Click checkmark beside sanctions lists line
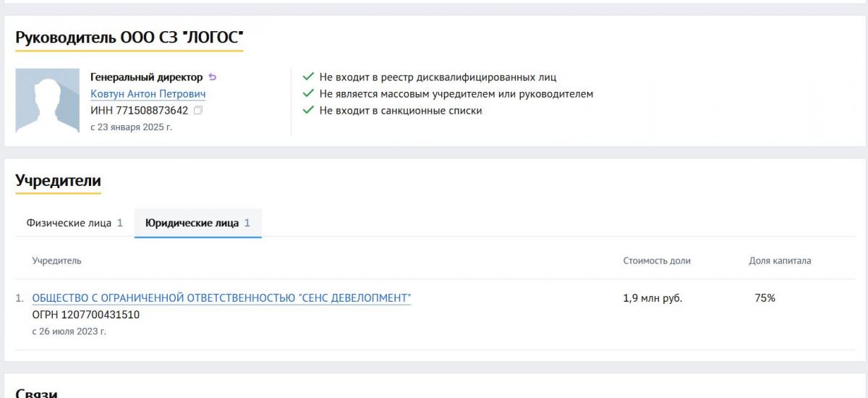Viewport: 868px width, 398px height. click(x=308, y=111)
